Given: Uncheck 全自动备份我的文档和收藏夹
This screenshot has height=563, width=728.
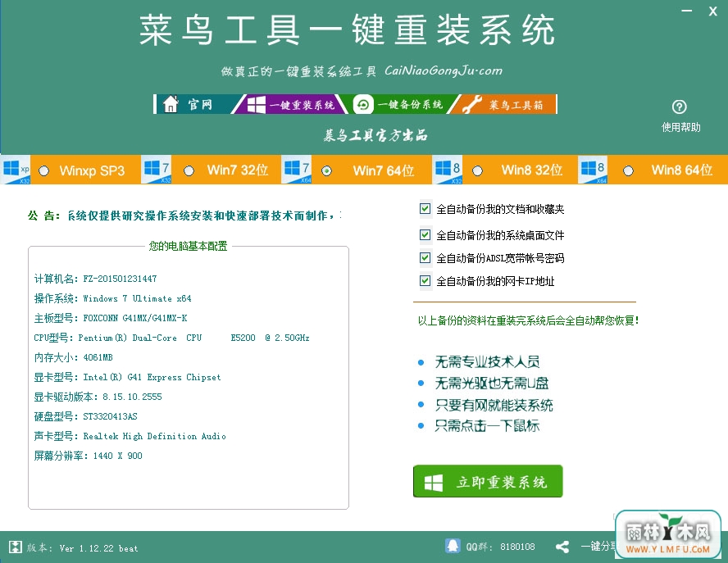Looking at the screenshot, I should 425,208.
